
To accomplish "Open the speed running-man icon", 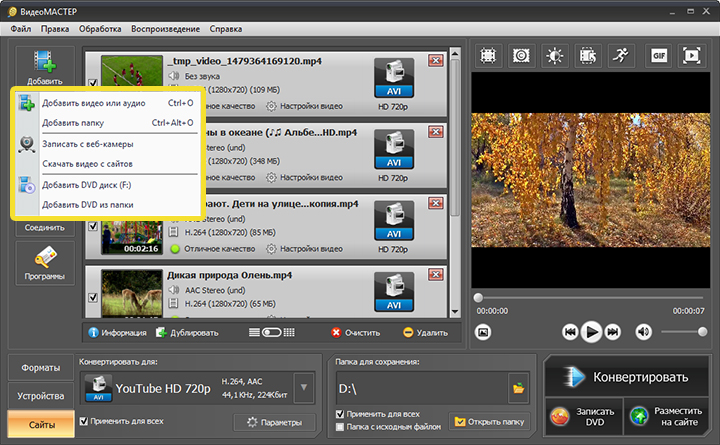I will (x=621, y=56).
